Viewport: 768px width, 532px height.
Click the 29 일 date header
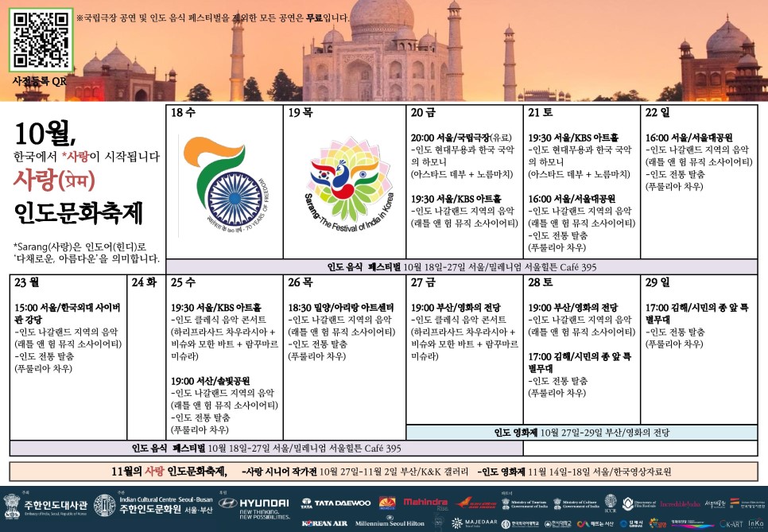[657, 282]
